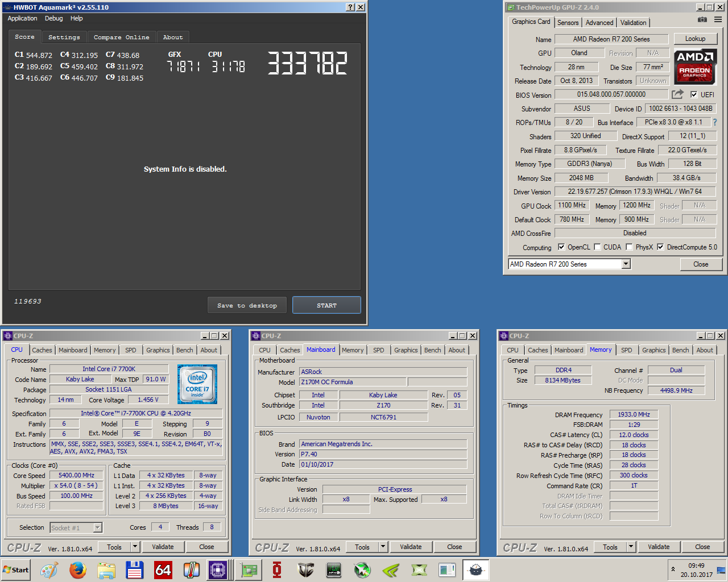Expand Tools dropdown arrow in CPU tab window
Image resolution: width=728 pixels, height=582 pixels.
(x=135, y=547)
